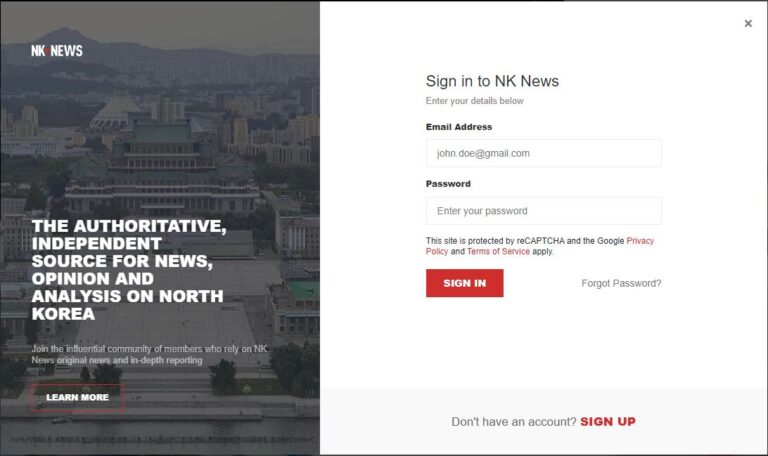Click the red SIGN IN button
Viewport: 768px width, 456px height.
464,283
